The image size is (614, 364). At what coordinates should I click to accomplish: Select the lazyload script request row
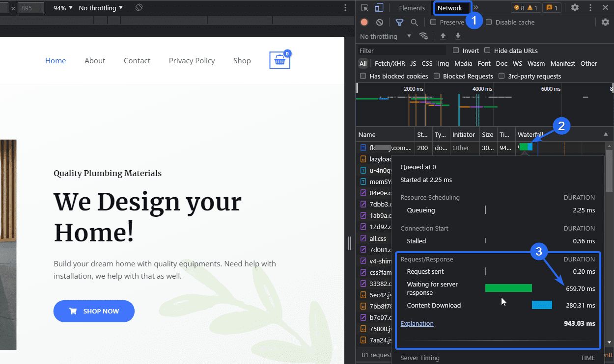click(x=375, y=159)
